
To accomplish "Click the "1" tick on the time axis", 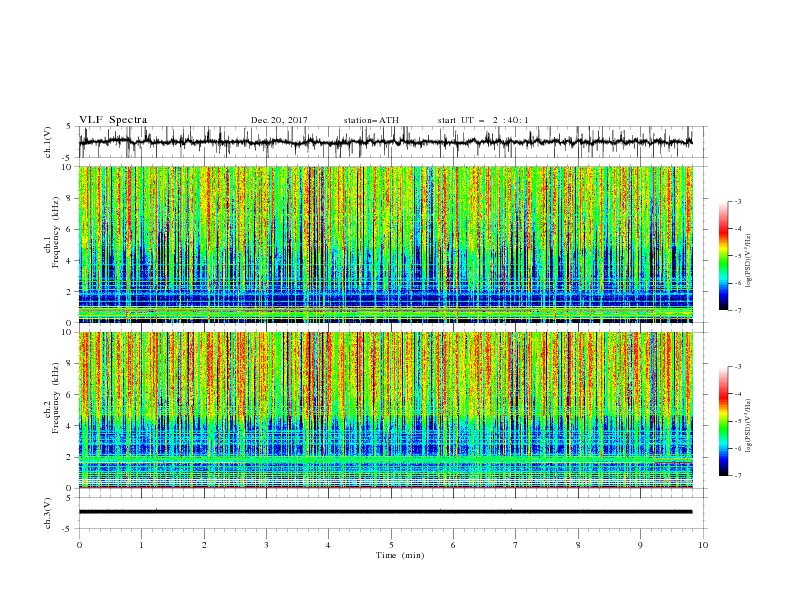I will (x=141, y=545).
